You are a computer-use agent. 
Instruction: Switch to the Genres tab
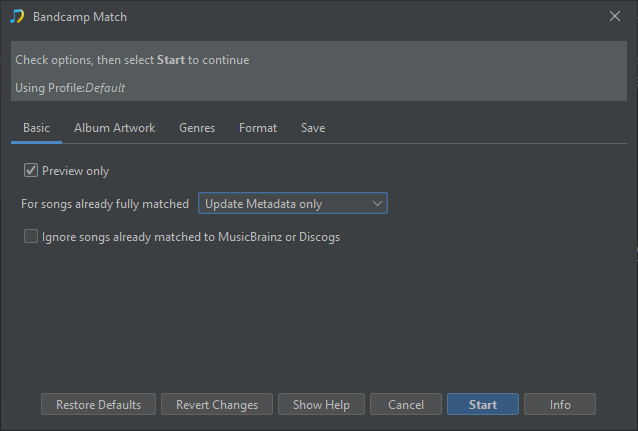click(x=197, y=128)
